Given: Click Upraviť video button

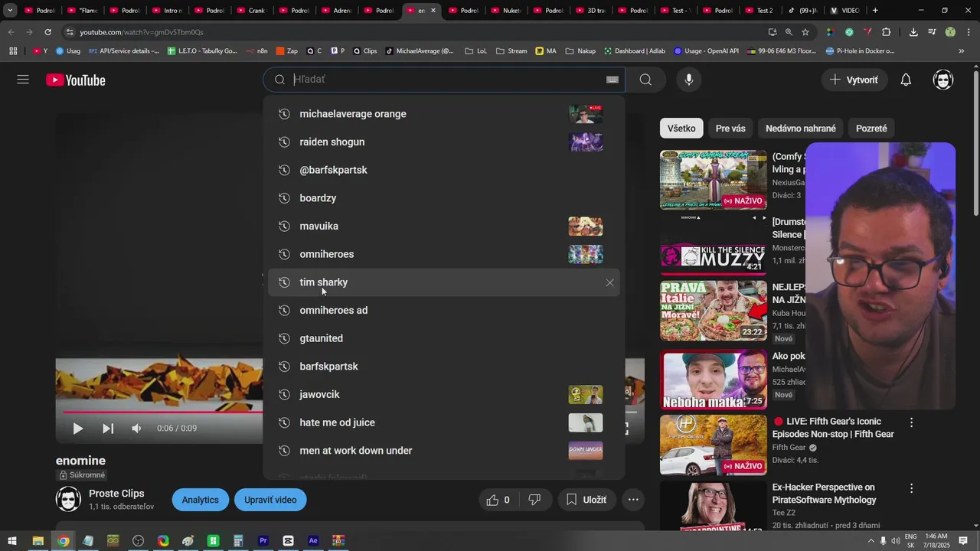Looking at the screenshot, I should (x=270, y=500).
